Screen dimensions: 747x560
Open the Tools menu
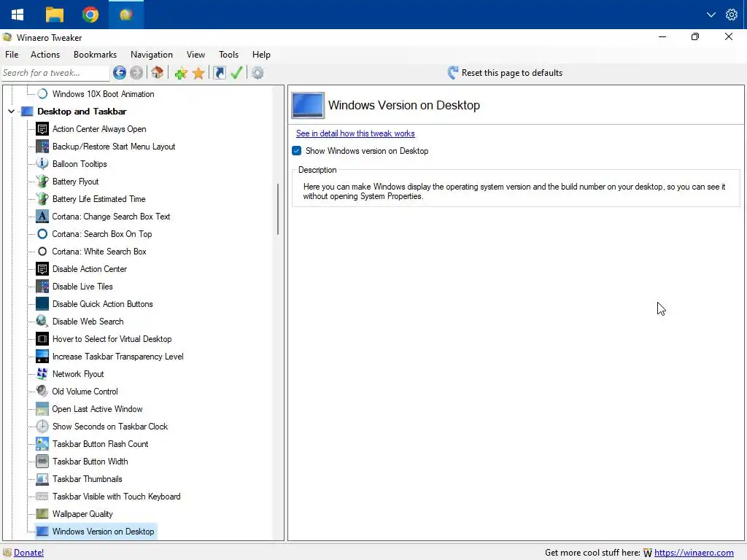click(x=228, y=54)
